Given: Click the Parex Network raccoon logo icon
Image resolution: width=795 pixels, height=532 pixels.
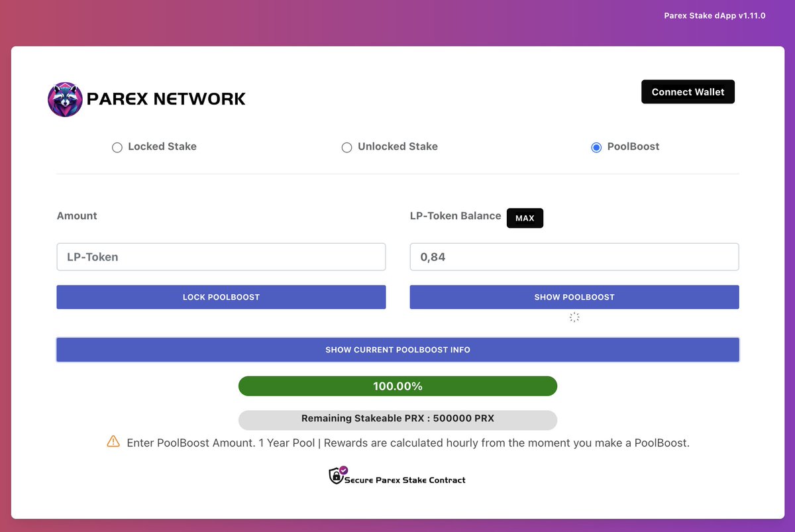Looking at the screenshot, I should [65, 99].
